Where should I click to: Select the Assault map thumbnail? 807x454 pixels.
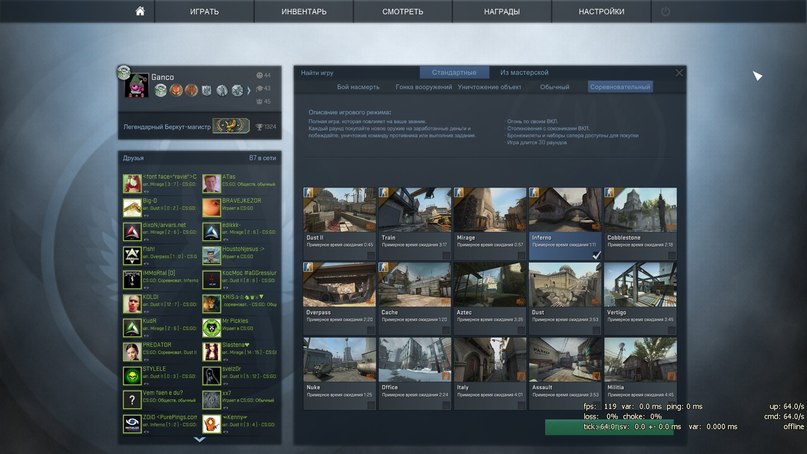565,360
